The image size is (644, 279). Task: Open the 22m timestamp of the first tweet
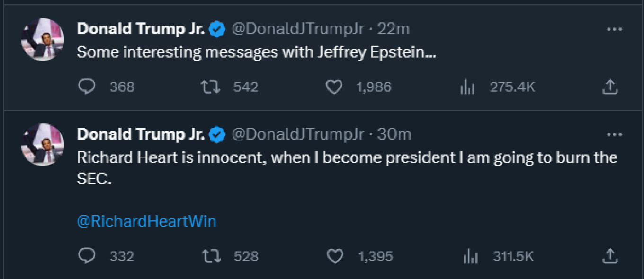(393, 29)
